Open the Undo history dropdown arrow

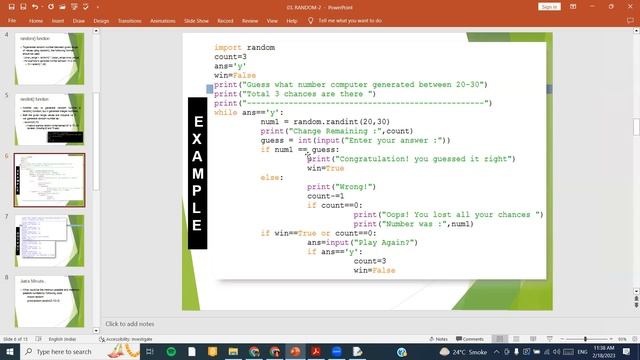pyautogui.click(x=42, y=7)
